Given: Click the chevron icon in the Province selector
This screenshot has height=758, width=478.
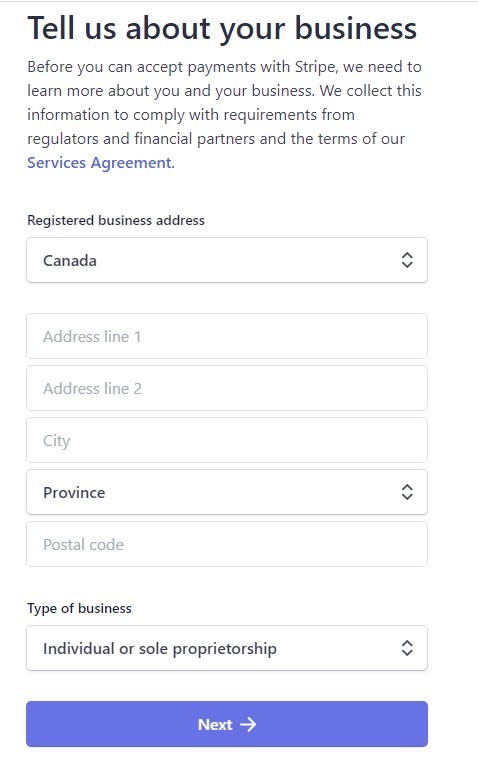Looking at the screenshot, I should (x=407, y=492).
